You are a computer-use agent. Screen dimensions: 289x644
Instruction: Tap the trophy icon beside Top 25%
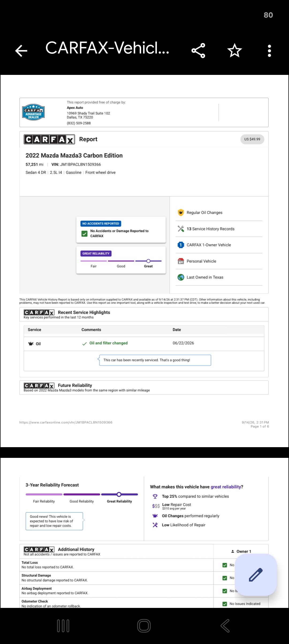[x=155, y=496]
